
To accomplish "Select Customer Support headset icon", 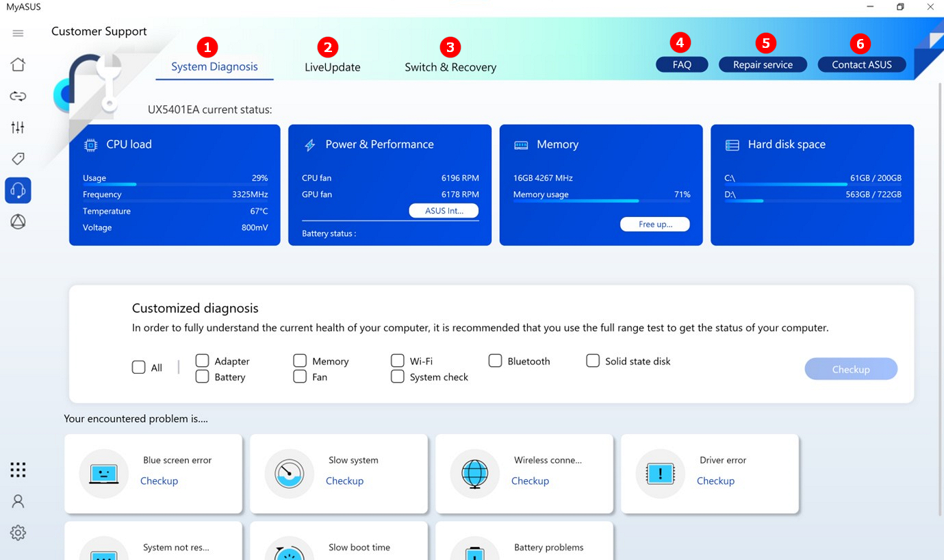I will pyautogui.click(x=18, y=190).
